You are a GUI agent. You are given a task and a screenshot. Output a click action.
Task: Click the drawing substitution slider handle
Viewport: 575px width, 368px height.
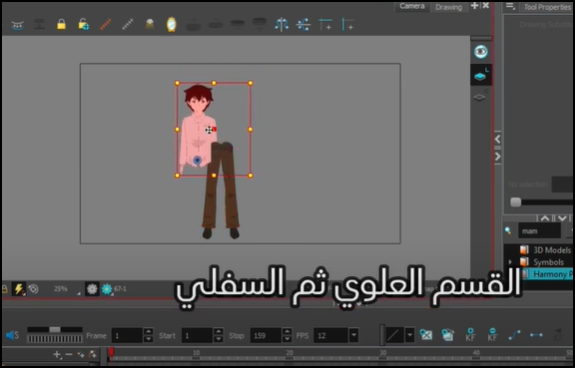coord(516,202)
